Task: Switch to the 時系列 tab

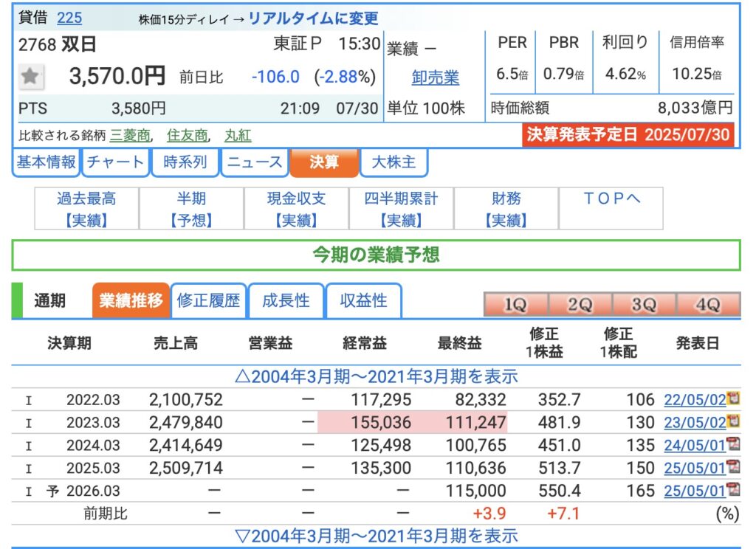Action: [185, 162]
